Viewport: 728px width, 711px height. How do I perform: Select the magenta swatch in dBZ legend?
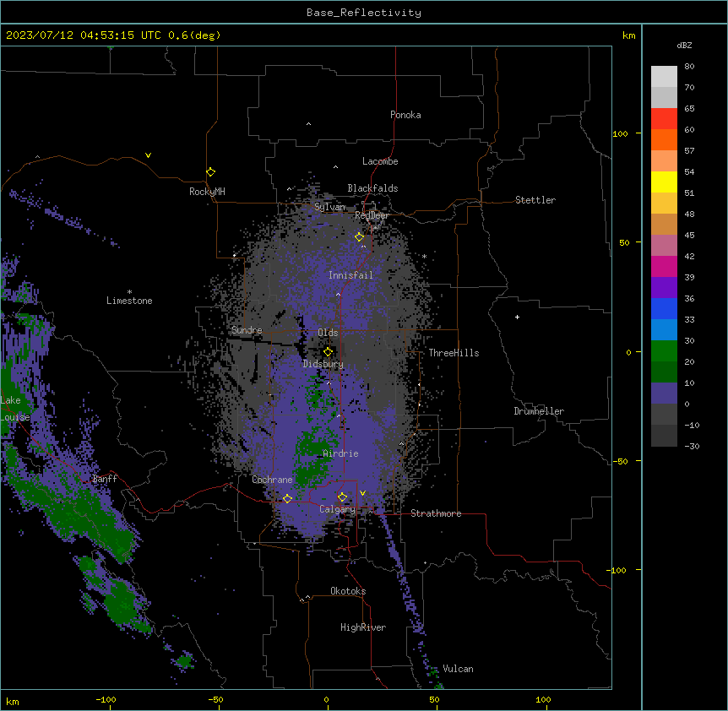664,266
